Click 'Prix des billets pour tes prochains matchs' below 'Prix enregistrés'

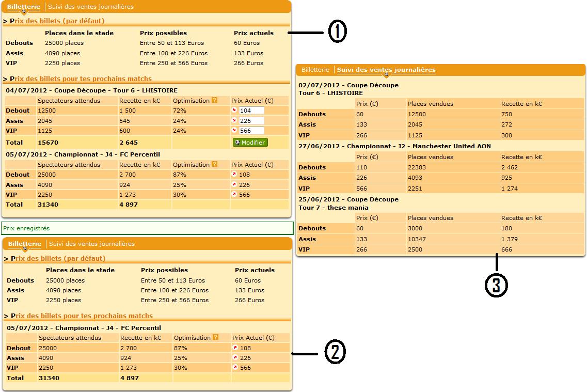tap(82, 316)
